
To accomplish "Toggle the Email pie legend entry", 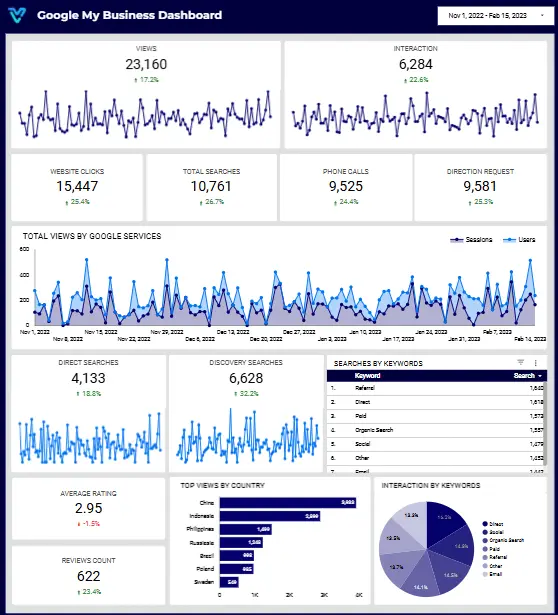I will [492, 574].
